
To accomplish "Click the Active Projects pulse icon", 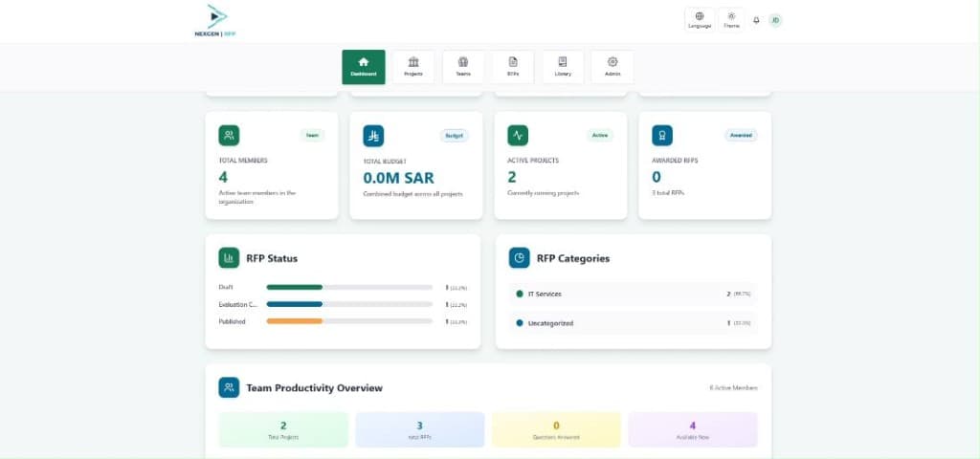I will click(518, 136).
